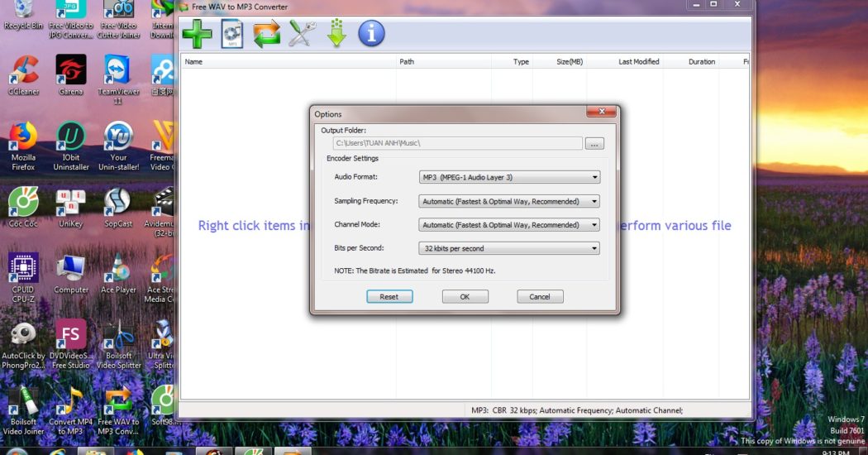Sort file list by Name column

coord(289,61)
